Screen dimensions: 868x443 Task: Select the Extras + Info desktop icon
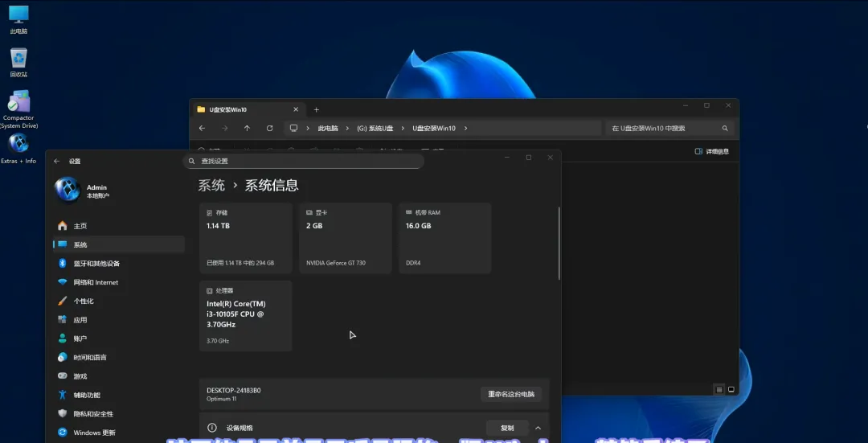[x=18, y=150]
